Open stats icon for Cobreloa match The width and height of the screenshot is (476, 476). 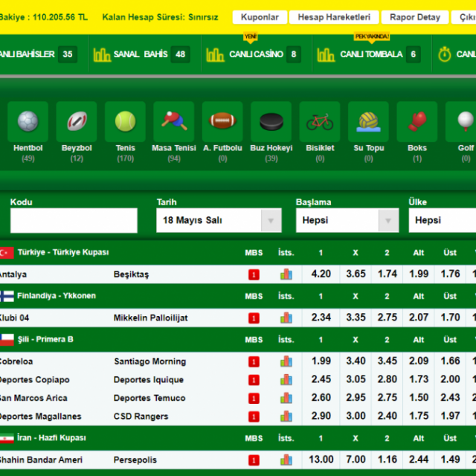286,361
